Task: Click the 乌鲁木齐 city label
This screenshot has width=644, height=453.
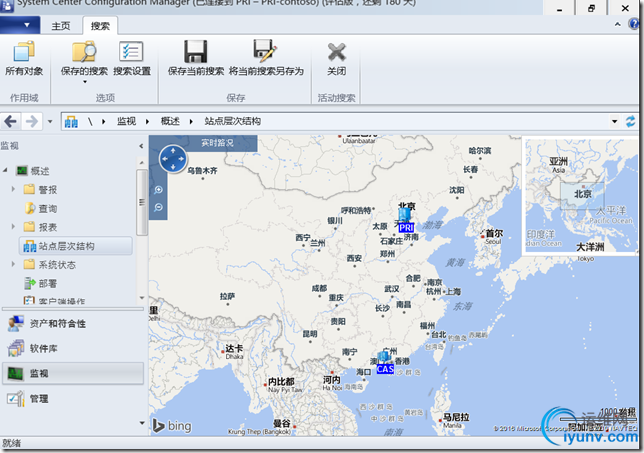Action: [202, 170]
